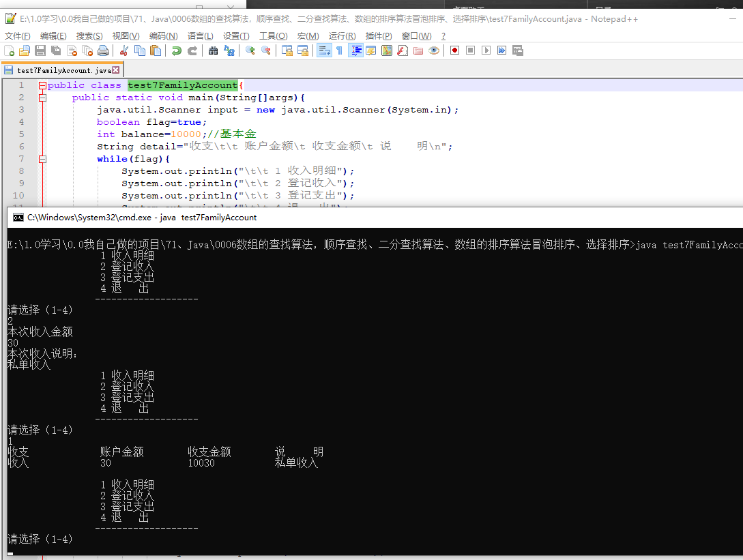Image resolution: width=743 pixels, height=560 pixels.
Task: Toggle show all characters pilcrow icon
Action: (339, 50)
